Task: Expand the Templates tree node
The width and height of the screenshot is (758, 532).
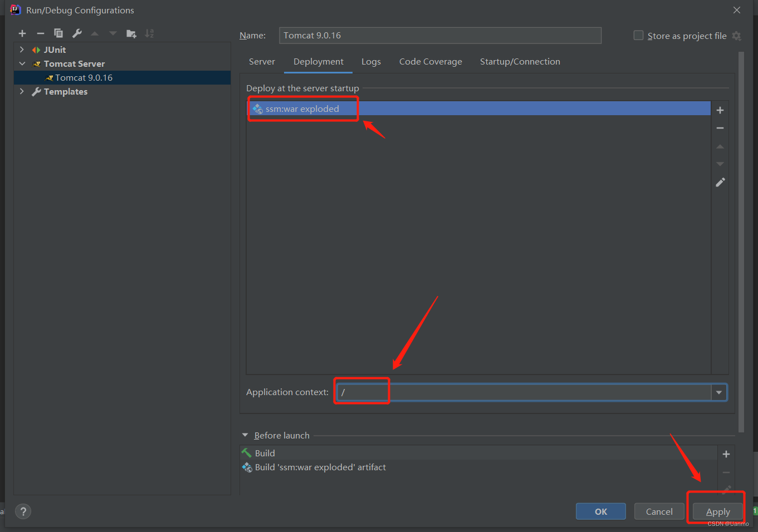Action: pos(22,91)
